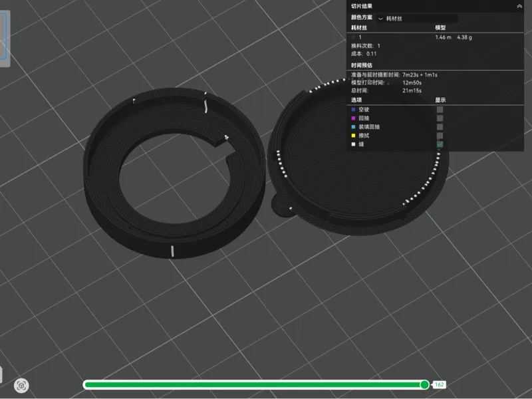Image resolution: width=532 pixels, height=399 pixels.
Task: Click the view cube icon at bottom left
Action: click(x=21, y=386)
